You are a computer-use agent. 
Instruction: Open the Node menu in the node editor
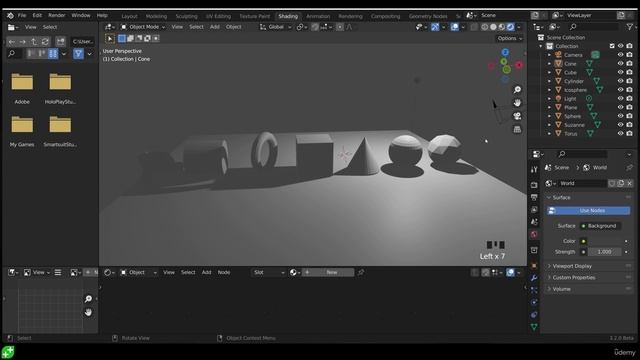tap(224, 272)
